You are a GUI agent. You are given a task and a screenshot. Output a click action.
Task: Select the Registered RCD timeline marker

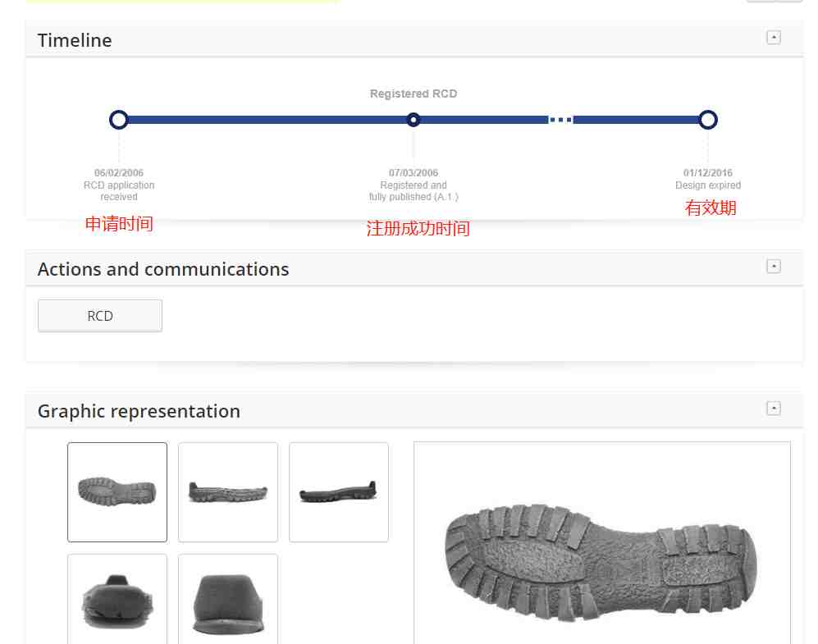point(414,120)
